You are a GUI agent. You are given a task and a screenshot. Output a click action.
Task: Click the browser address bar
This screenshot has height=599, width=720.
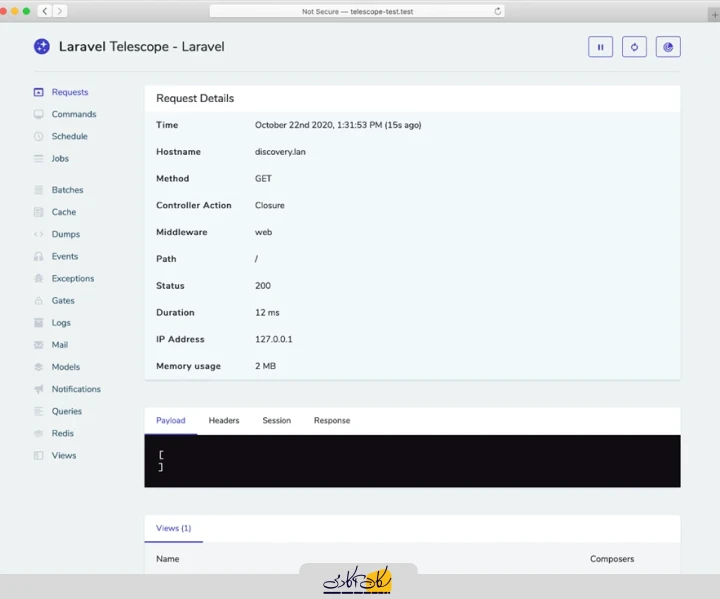357,11
